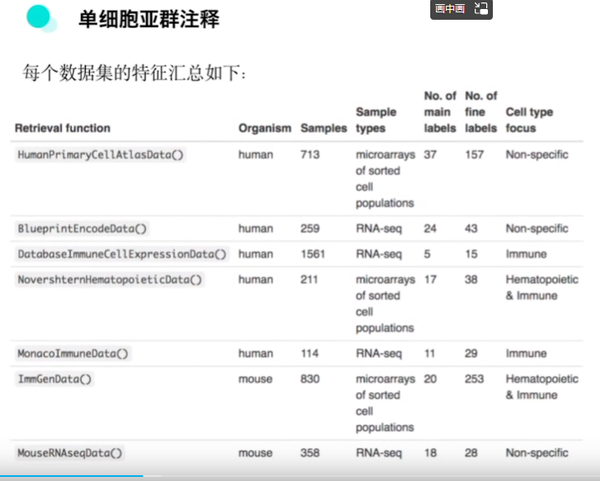This screenshot has width=600, height=481.
Task: Click the fine labels value 253
Action: tap(474, 379)
